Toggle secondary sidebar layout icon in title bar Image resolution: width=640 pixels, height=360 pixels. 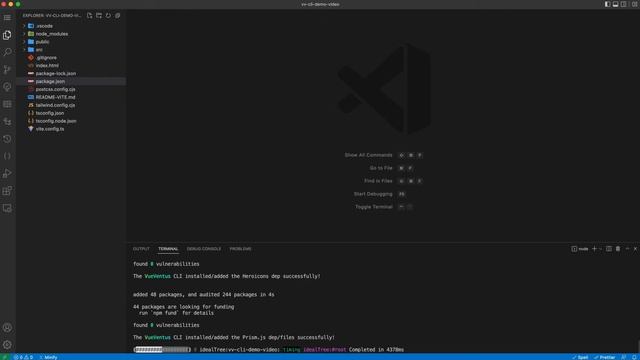624,4
